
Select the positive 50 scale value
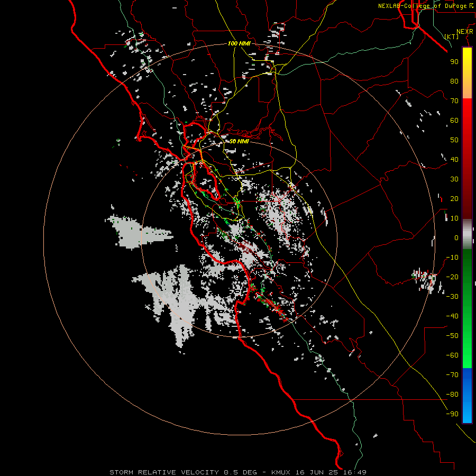[x=454, y=140]
